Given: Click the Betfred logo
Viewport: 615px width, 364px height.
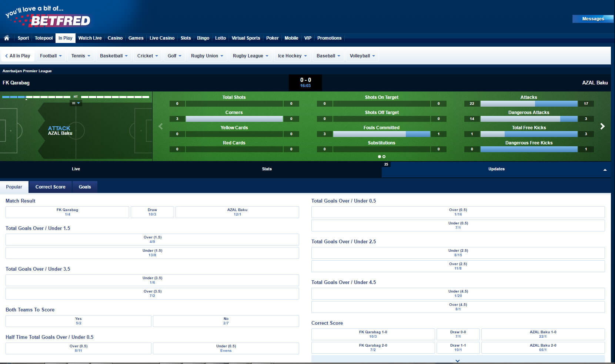Looking at the screenshot, I should 48,17.
